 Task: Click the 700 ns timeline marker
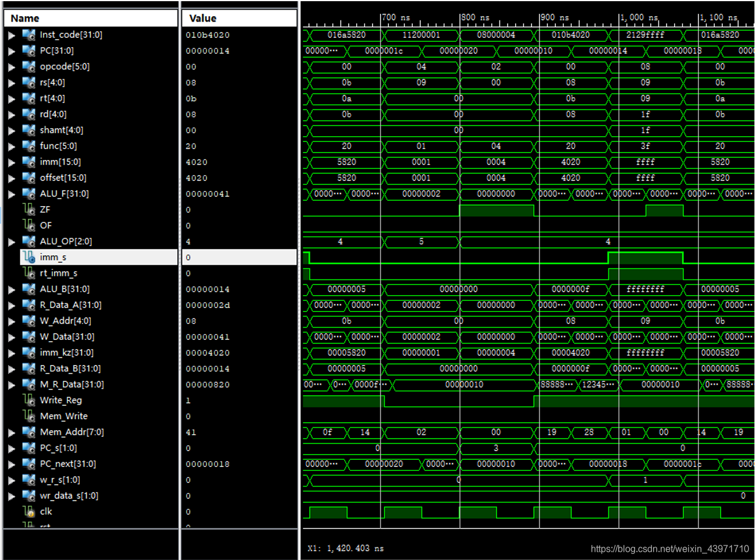[x=396, y=17]
